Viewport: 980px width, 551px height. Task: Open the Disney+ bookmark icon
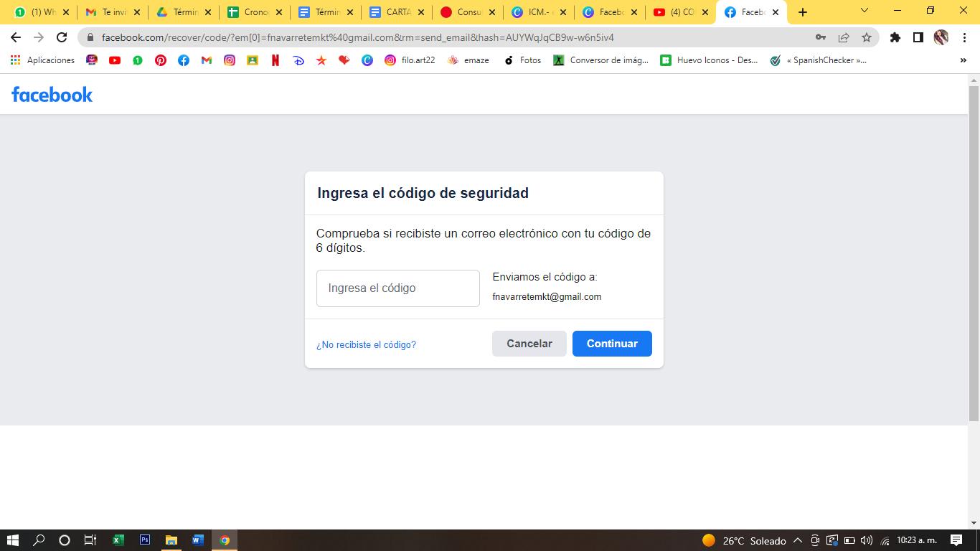point(298,60)
